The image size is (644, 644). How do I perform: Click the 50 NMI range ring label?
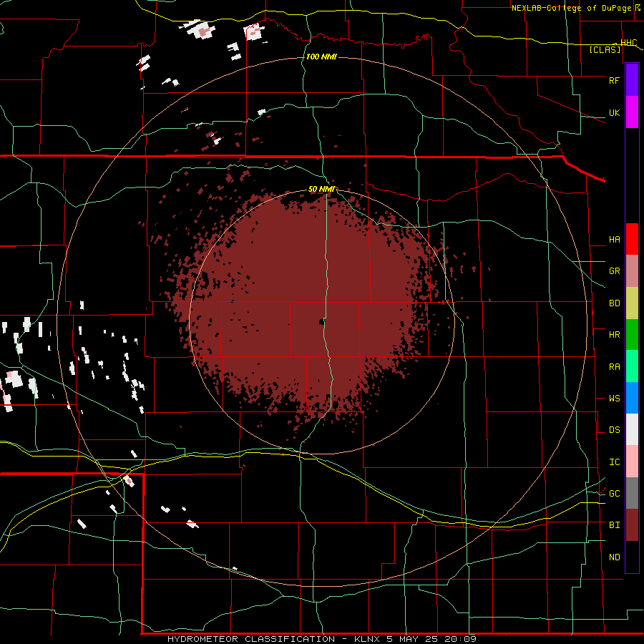pos(321,190)
